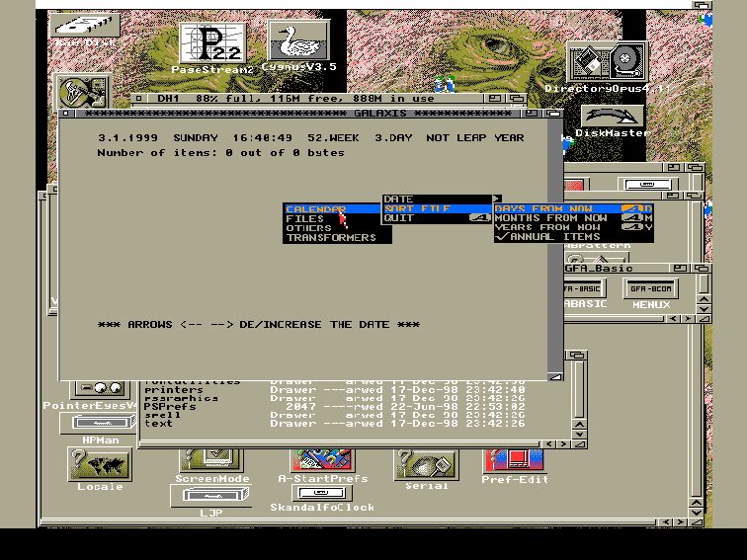Select FILES menu
Image resolution: width=747 pixels, height=560 pixels.
[332, 218]
